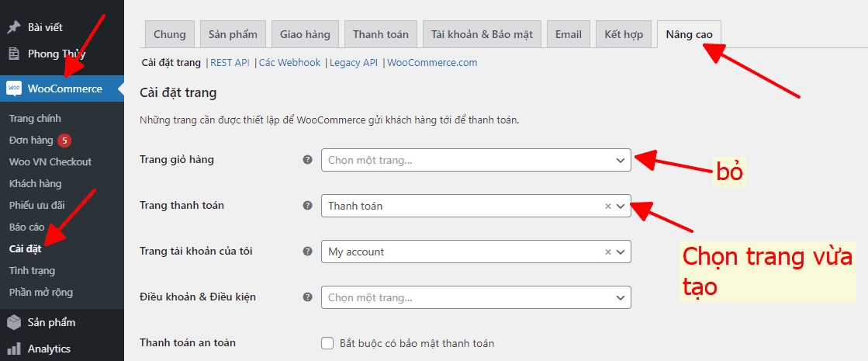Clear the Thanh toán page selection
Screen dimensions: 868x361
tap(608, 206)
